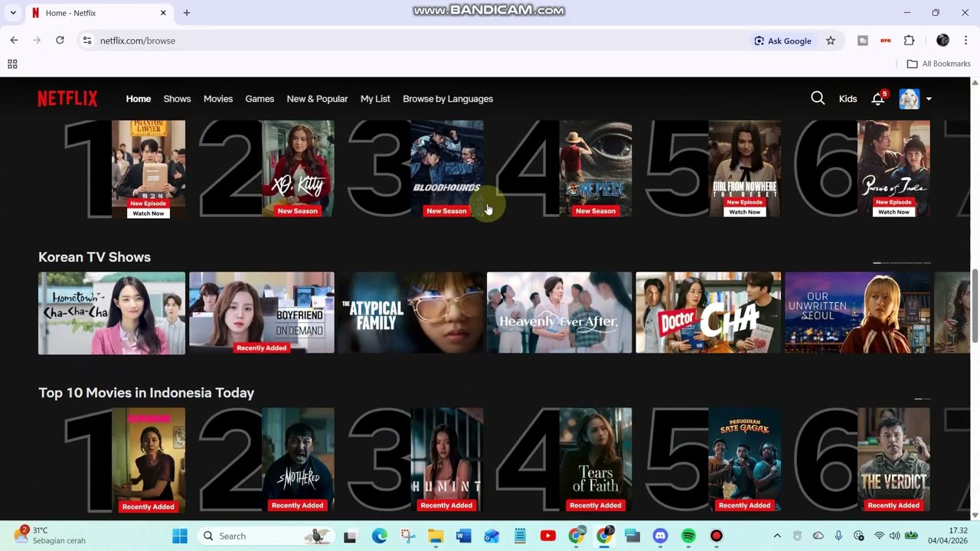Click the Korean TV Shows row title
The width and height of the screenshot is (980, 551).
point(94,257)
